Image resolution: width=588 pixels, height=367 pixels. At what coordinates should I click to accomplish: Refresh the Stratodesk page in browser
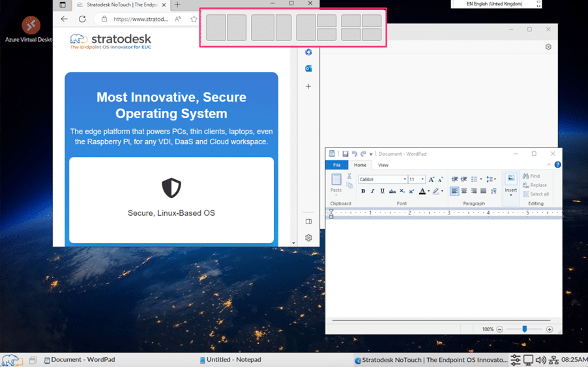coord(82,19)
